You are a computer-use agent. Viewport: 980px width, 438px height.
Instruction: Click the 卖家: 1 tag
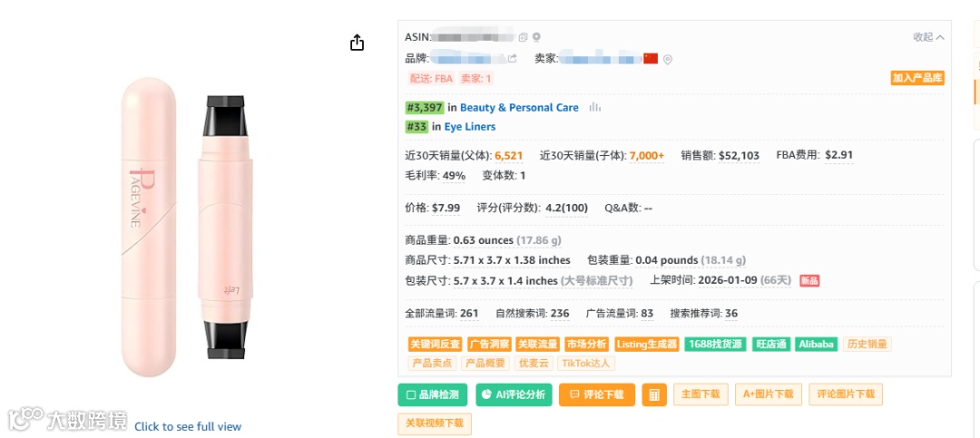[x=476, y=79]
